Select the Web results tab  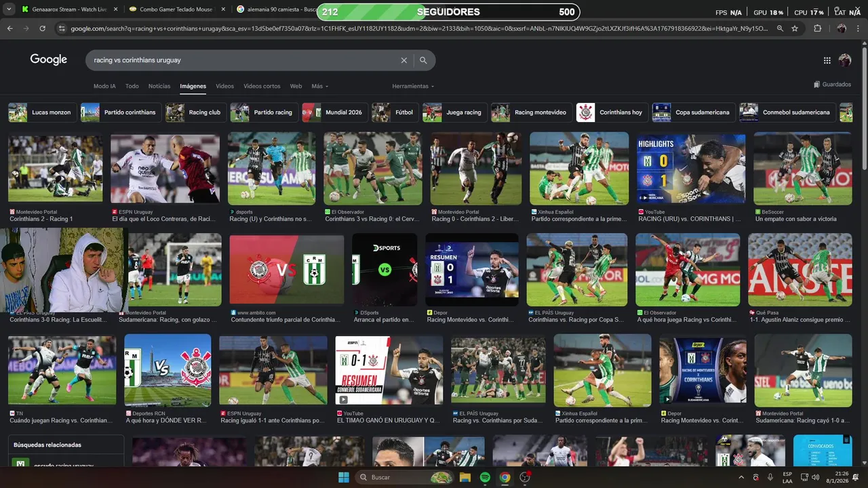296,86
